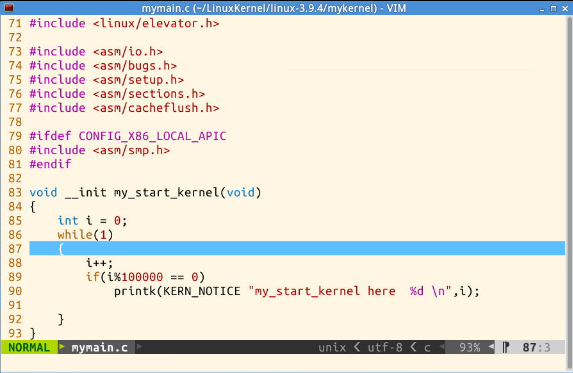Screen dimensions: 573x373
Task: Click the '#endif' directive
Action: point(50,164)
